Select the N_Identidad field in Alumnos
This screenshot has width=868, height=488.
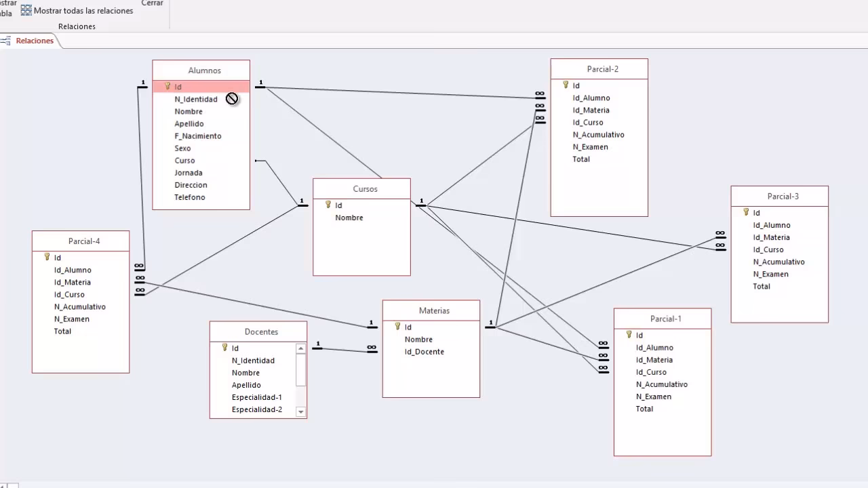point(195,100)
